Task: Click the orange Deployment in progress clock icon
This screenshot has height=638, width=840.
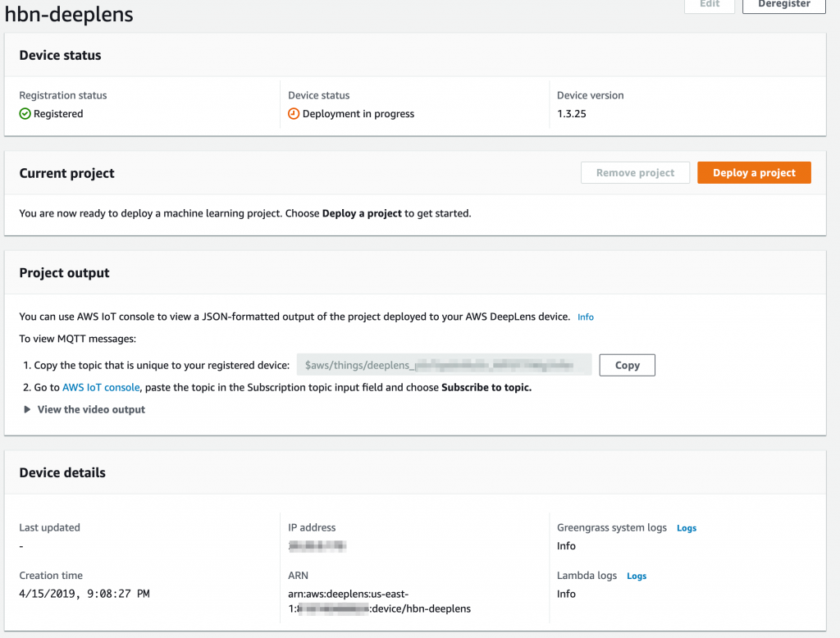Action: click(294, 113)
